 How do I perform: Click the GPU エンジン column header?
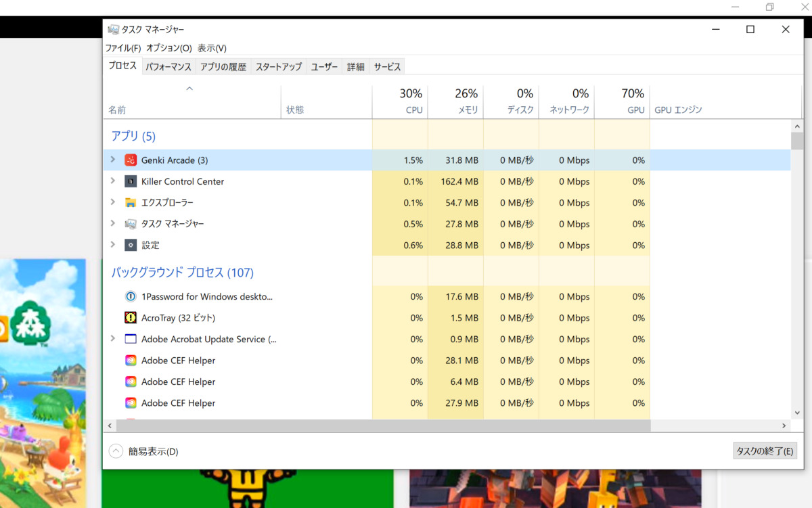coord(725,101)
